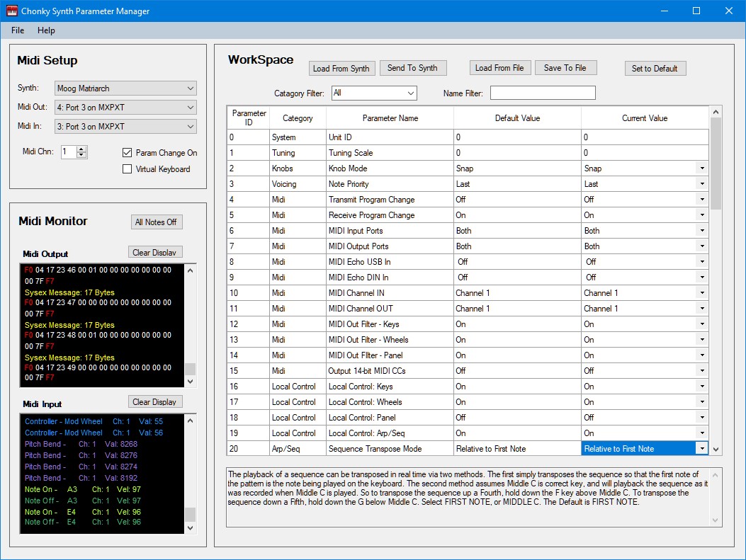
Task: Clear Display for the Midi Input monitor
Action: (155, 401)
